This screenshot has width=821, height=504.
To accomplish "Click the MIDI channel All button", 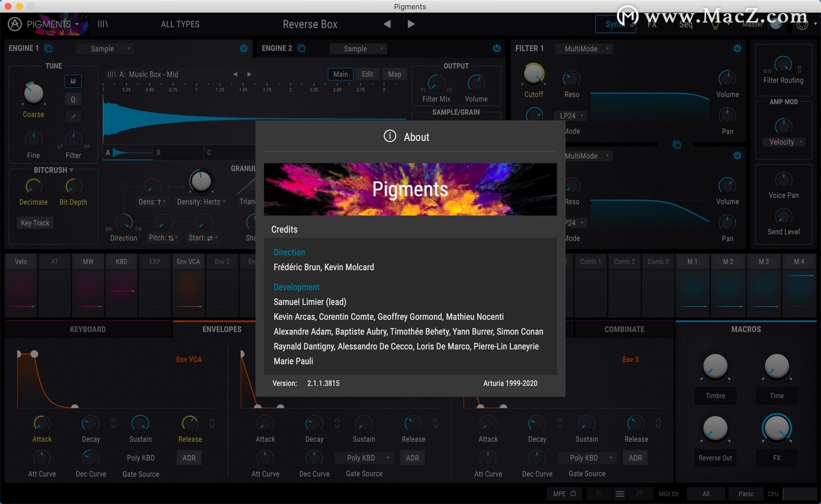I will (x=706, y=494).
